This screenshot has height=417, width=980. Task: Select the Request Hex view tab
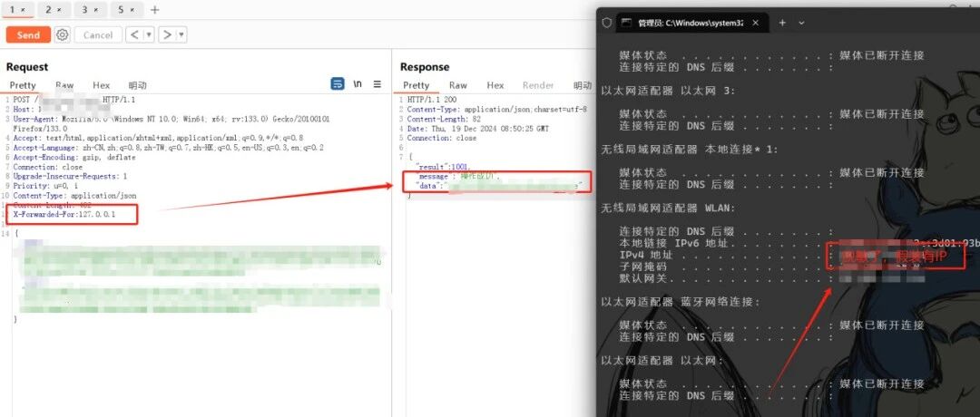[x=102, y=85]
